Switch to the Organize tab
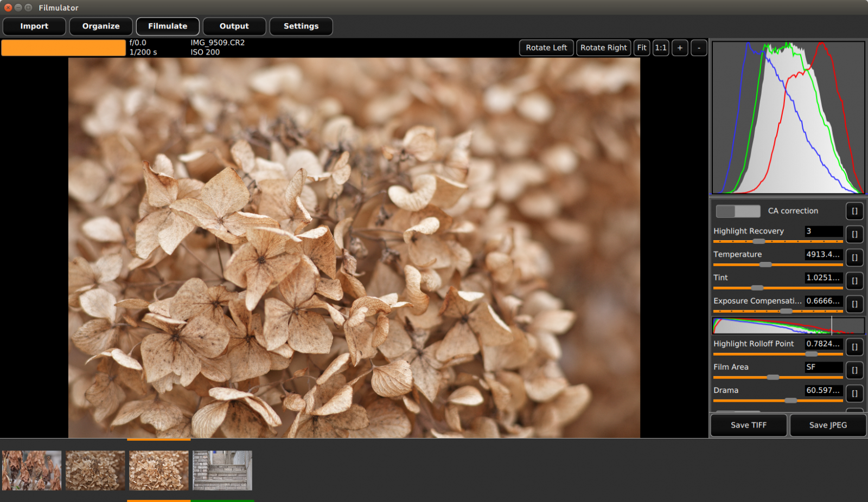 [x=101, y=26]
